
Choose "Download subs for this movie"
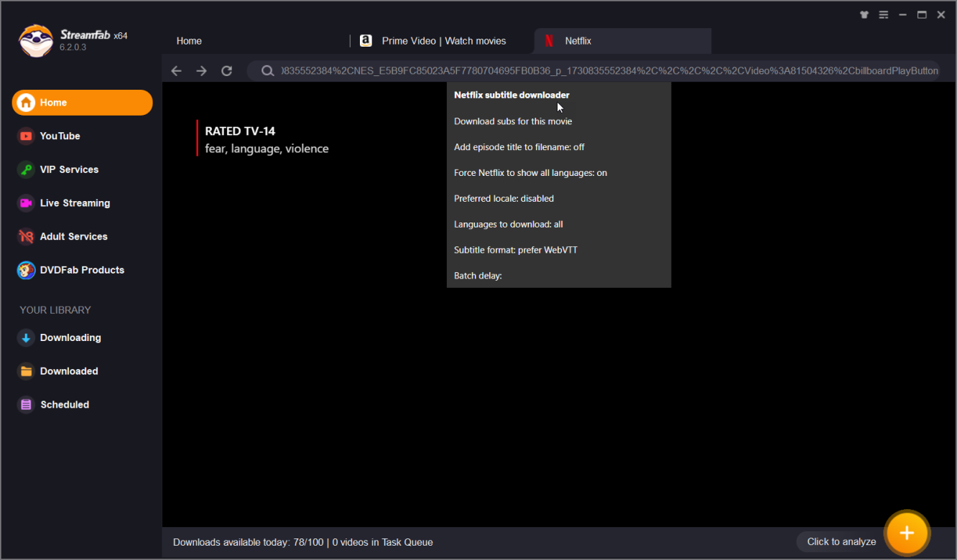pyautogui.click(x=513, y=121)
